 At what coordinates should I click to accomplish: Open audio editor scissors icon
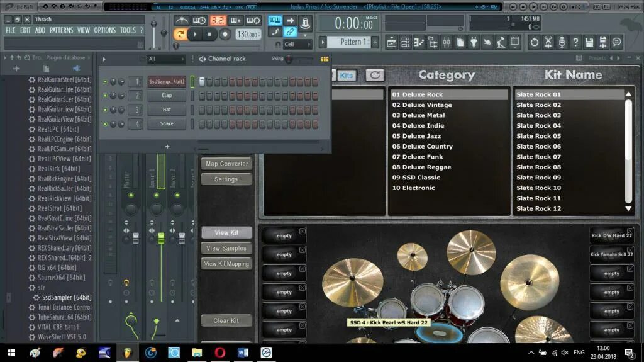click(x=548, y=42)
